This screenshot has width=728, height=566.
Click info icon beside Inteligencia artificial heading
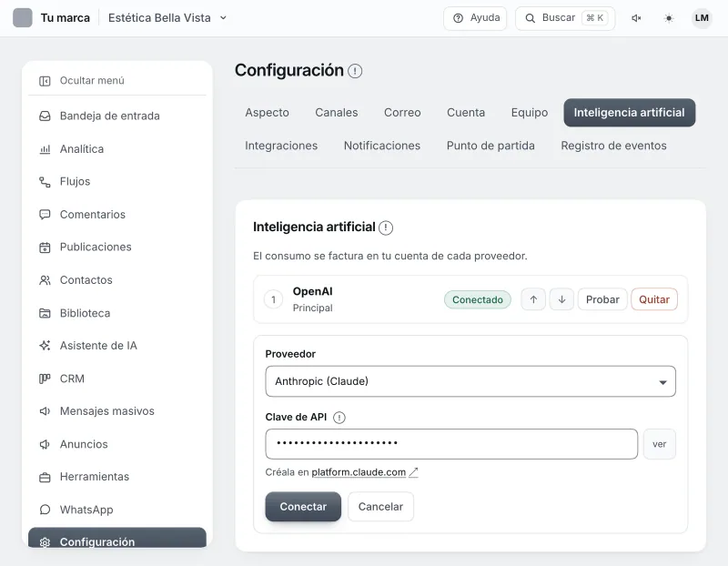[x=386, y=227]
